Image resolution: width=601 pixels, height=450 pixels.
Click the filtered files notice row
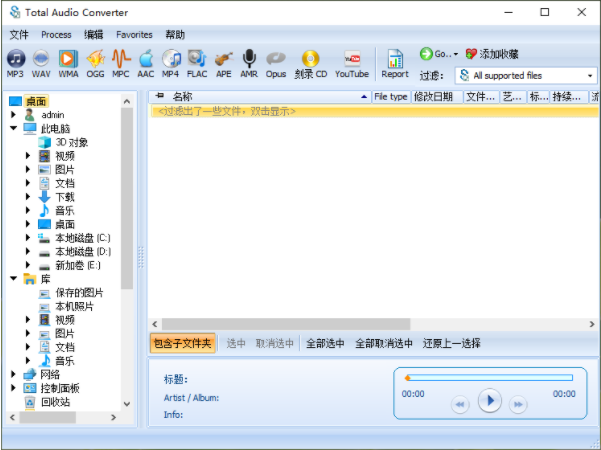click(x=374, y=112)
